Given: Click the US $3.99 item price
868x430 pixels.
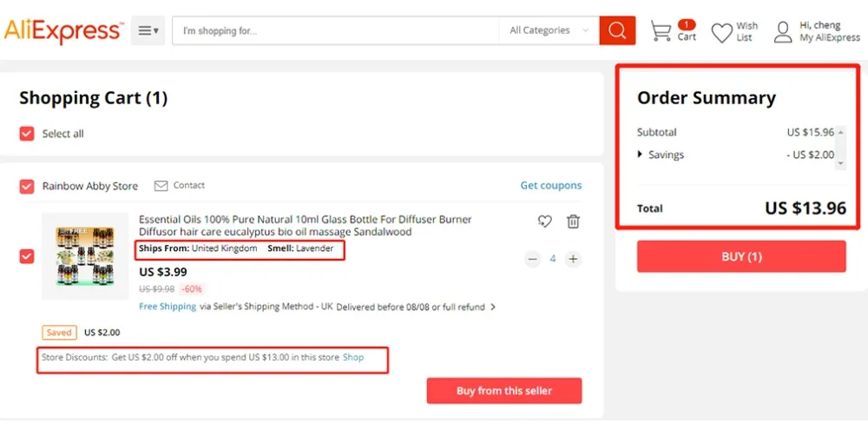Looking at the screenshot, I should tap(163, 272).
